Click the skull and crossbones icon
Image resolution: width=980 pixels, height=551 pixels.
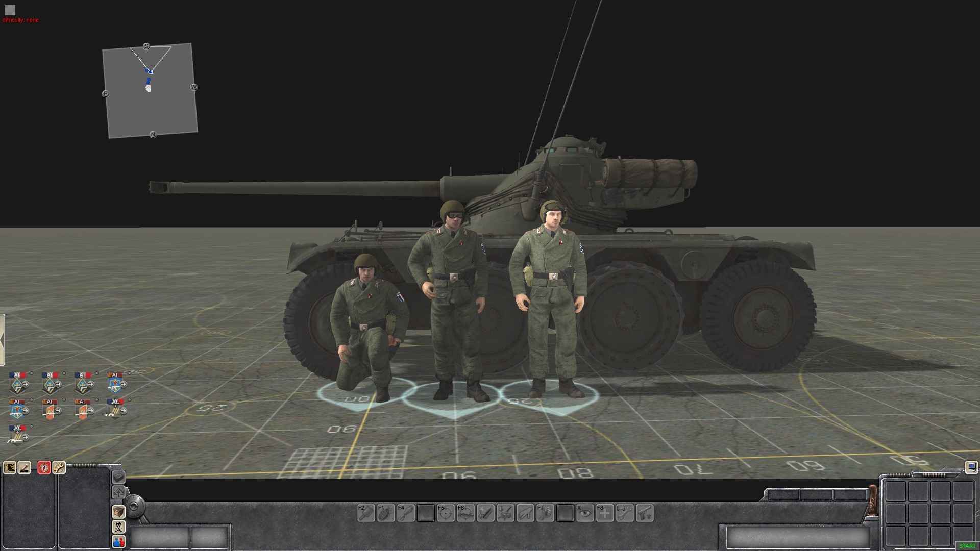118,527
